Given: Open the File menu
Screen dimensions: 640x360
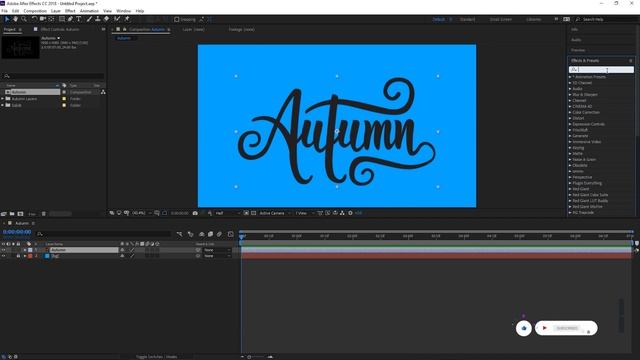Looking at the screenshot, I should (4, 11).
